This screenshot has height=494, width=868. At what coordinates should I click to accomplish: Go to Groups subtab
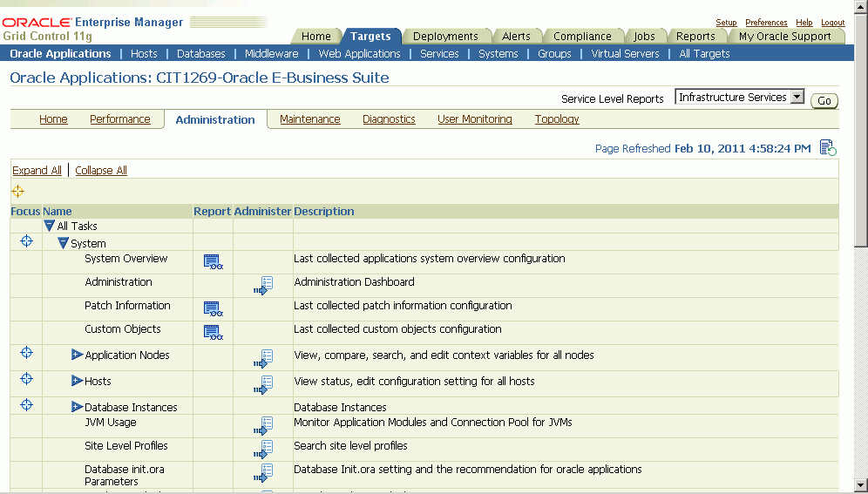point(554,54)
